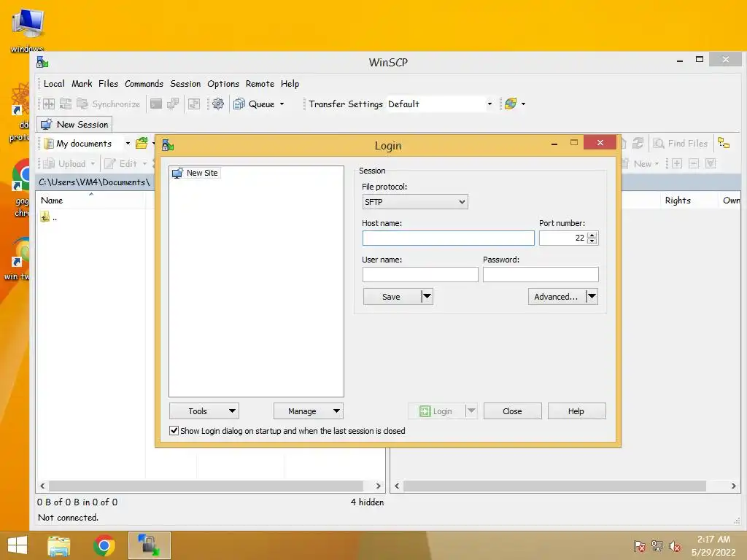Open the Mark menu
This screenshot has height=560, width=747.
click(x=82, y=84)
